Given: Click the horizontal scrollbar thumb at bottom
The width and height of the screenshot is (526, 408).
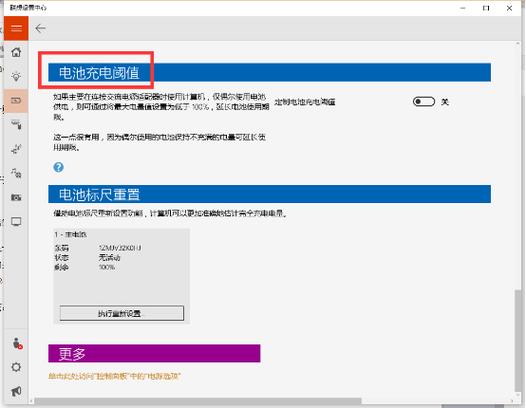Looking at the screenshot, I should 198,401.
